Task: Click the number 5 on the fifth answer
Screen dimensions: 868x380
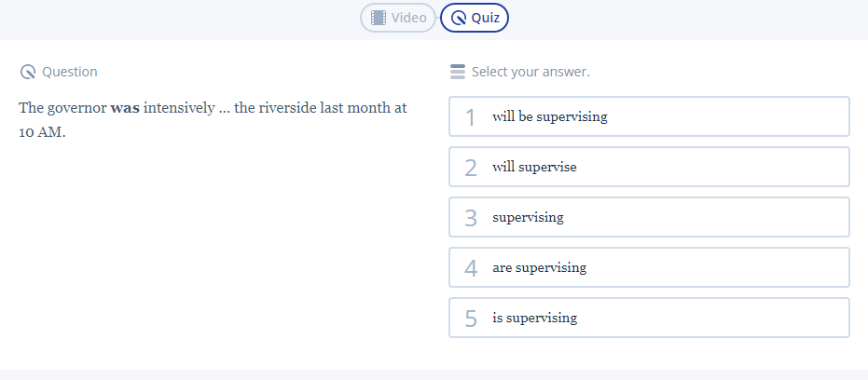Action: coord(471,319)
